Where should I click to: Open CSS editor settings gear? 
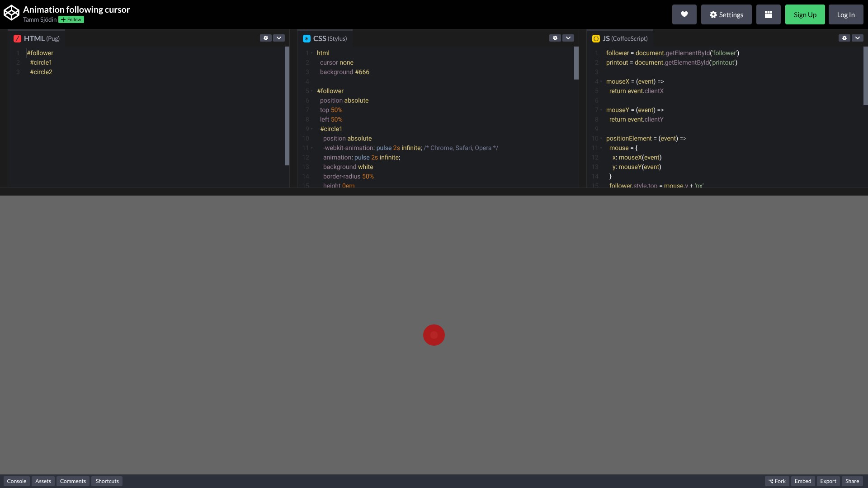coord(555,38)
